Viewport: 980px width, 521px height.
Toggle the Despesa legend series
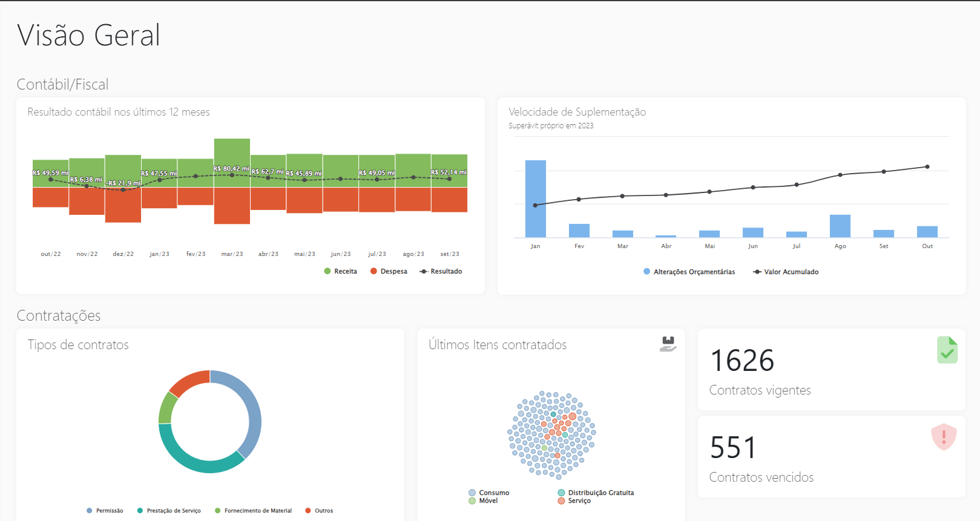pyautogui.click(x=389, y=272)
